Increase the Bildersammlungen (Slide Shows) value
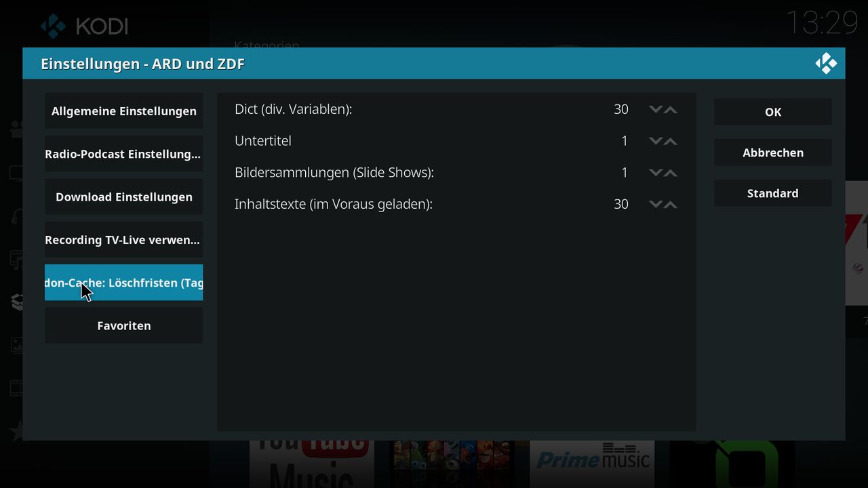The height and width of the screenshot is (488, 868). click(x=671, y=172)
